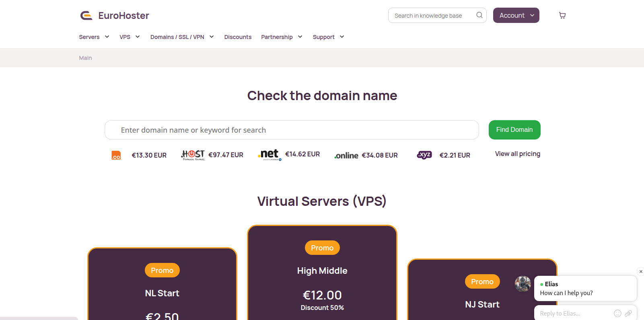Viewport: 644px width, 320px height.
Task: Close the Elias chat popup
Action: pos(641,272)
